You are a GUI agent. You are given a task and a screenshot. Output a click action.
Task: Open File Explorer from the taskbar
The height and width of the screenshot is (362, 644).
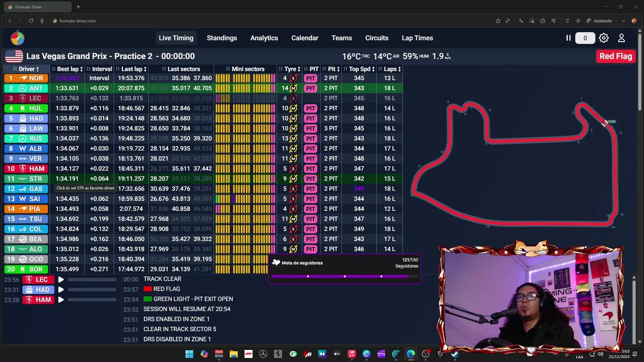click(233, 354)
